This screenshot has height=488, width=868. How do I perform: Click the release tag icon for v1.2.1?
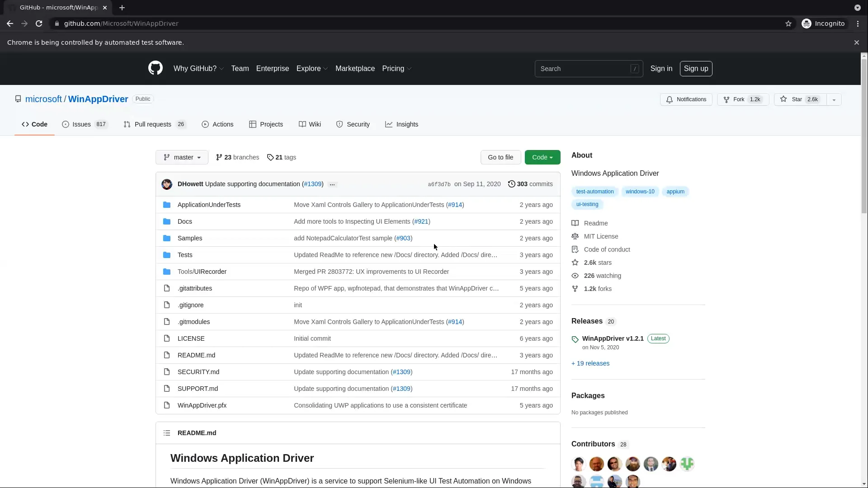(575, 339)
